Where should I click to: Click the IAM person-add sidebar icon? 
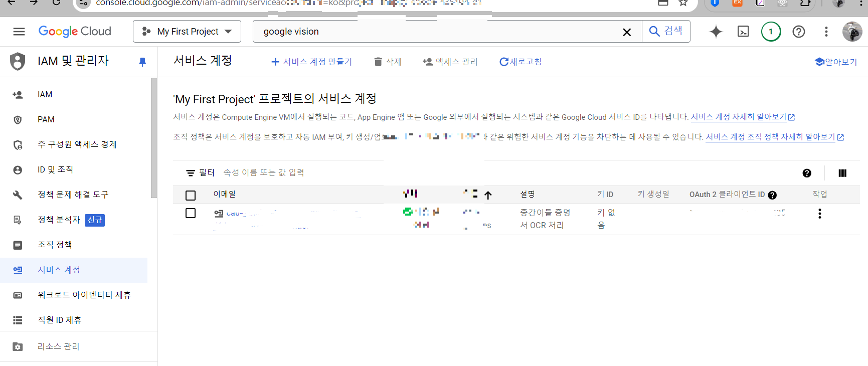18,94
